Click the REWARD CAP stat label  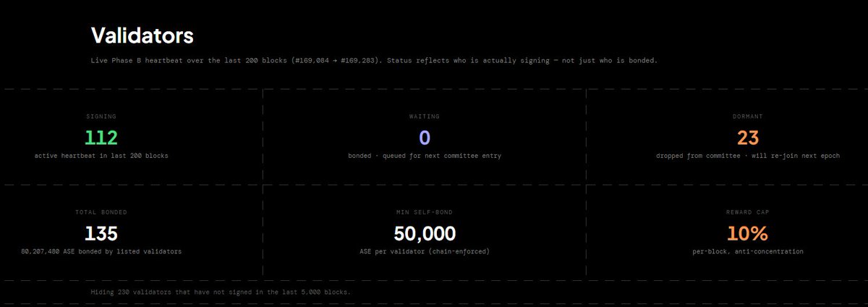[747, 212]
